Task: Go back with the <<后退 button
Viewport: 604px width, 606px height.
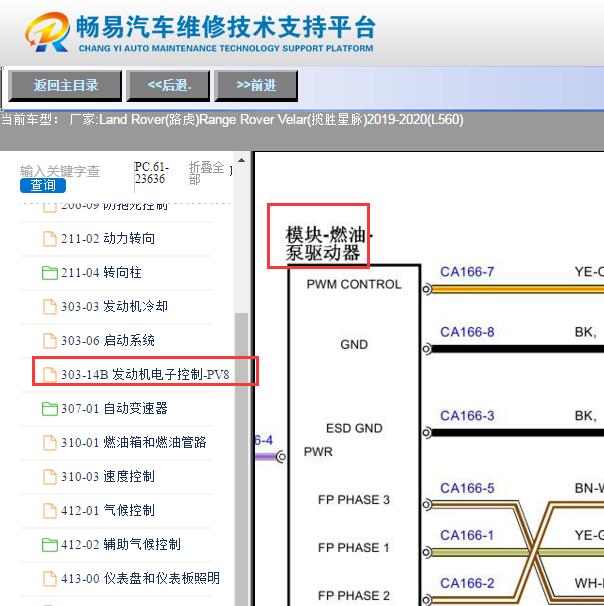Action: (x=168, y=86)
